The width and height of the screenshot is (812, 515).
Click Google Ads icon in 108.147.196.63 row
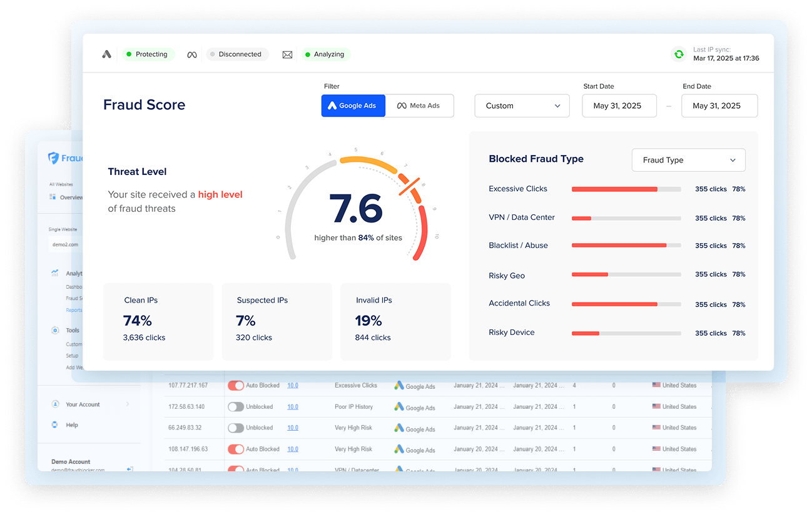[x=398, y=449]
